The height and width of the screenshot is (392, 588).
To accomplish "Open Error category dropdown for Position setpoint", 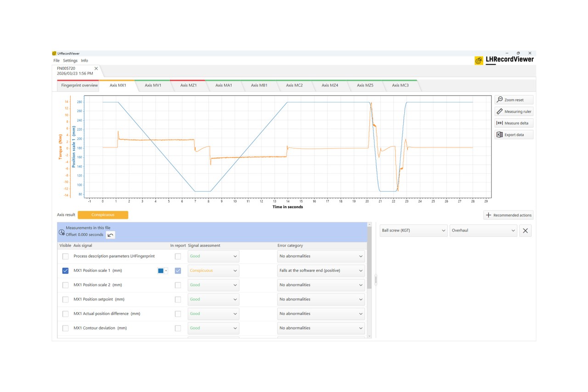I will (321, 300).
